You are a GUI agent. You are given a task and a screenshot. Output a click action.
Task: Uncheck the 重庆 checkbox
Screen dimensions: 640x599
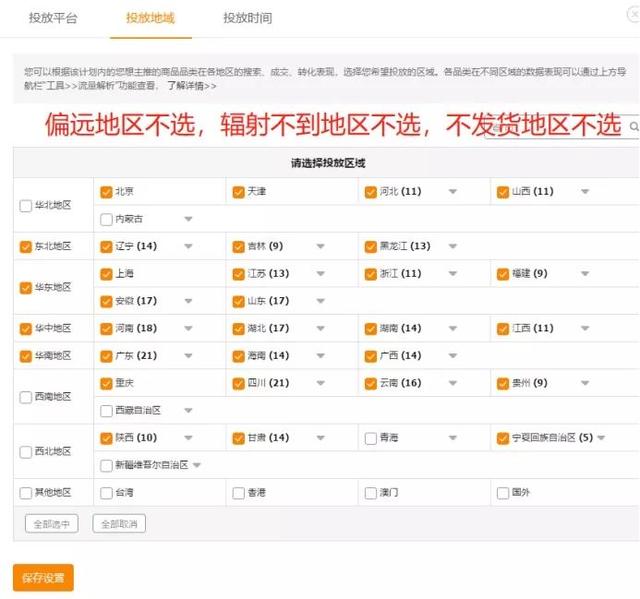[106, 383]
